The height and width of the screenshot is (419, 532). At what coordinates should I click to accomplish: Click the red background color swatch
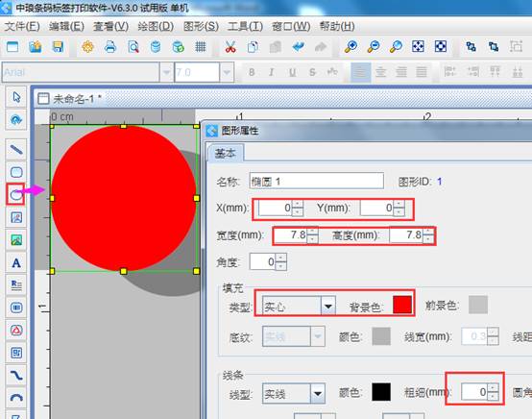tap(402, 305)
